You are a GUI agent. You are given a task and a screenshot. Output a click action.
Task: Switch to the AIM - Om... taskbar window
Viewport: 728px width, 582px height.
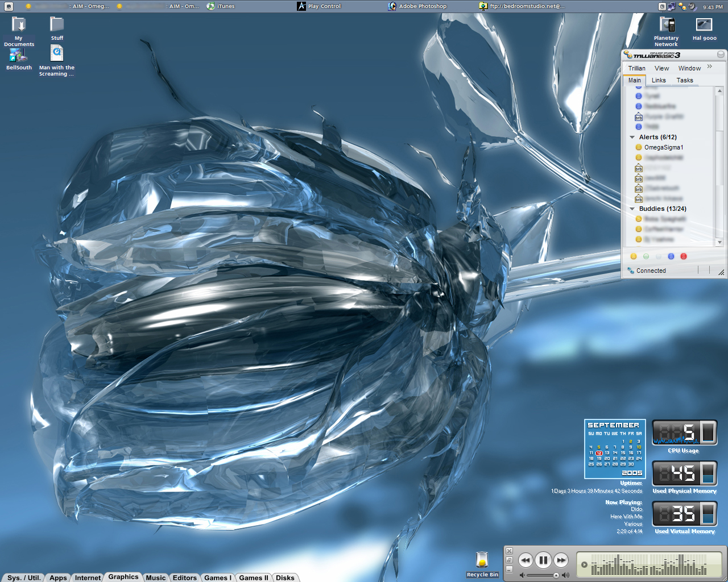pos(158,6)
